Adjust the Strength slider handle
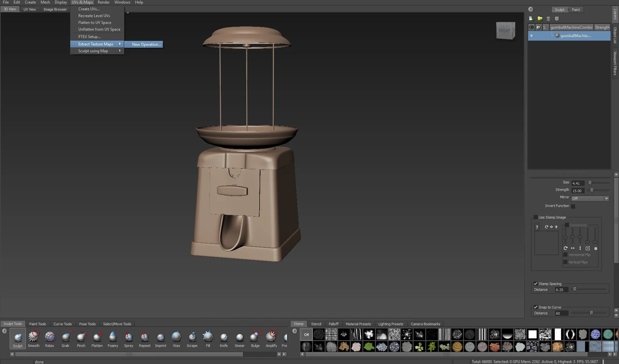Image resolution: width=619 pixels, height=364 pixels. tap(592, 190)
